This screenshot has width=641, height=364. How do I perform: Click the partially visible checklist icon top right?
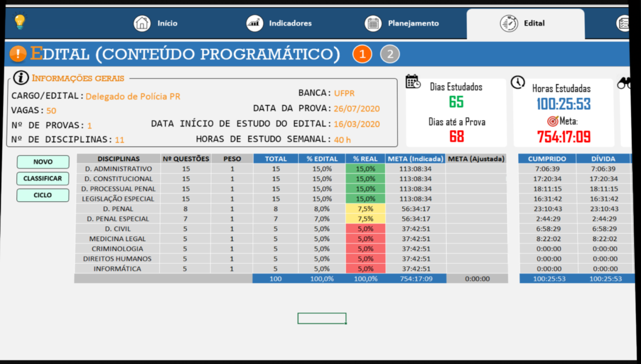pyautogui.click(x=623, y=23)
